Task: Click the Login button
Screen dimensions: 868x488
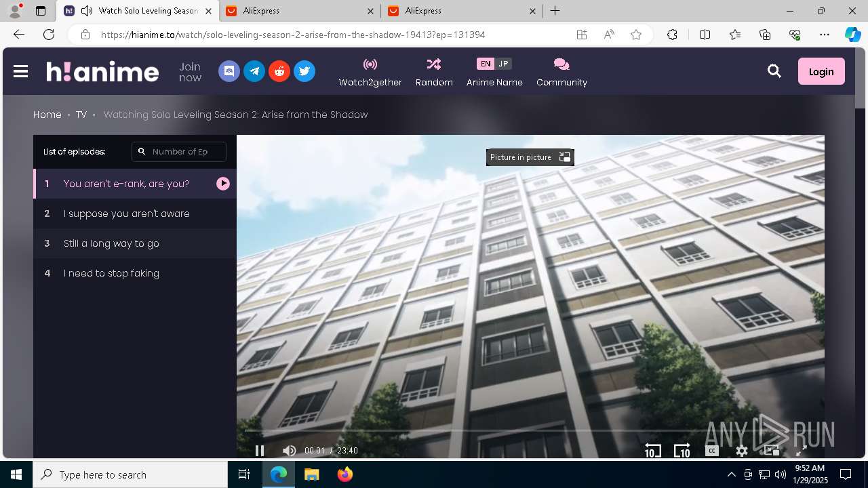Action: (821, 71)
